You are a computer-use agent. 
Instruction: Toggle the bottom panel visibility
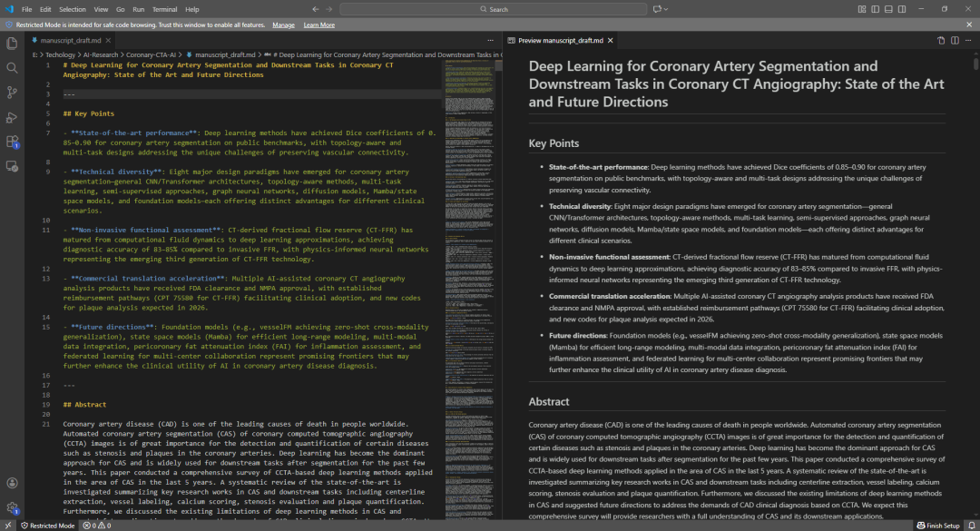[x=888, y=9]
